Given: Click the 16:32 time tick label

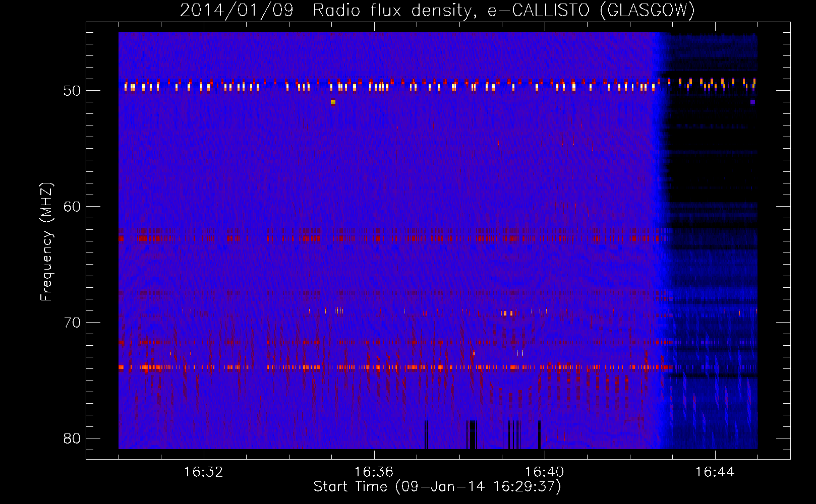Looking at the screenshot, I should (203, 472).
